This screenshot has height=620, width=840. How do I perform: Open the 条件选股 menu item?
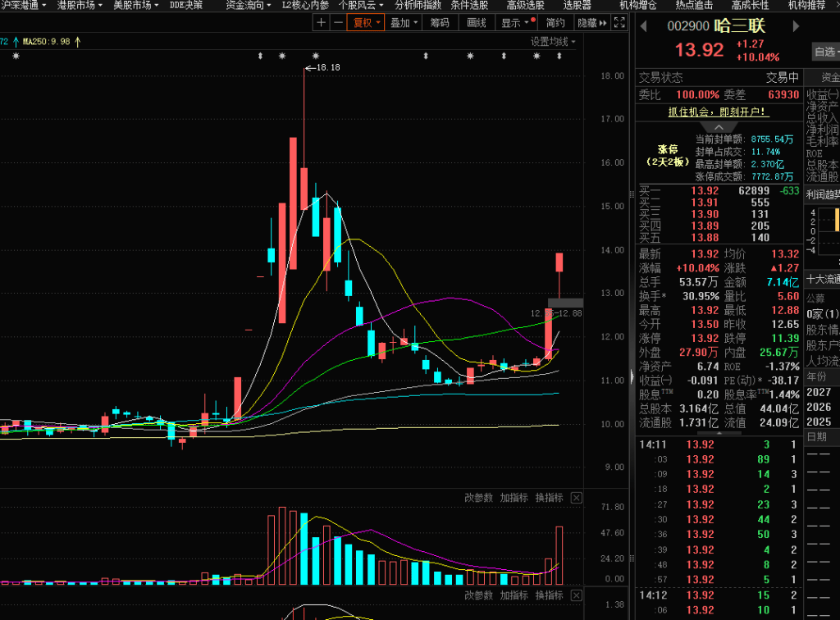pyautogui.click(x=469, y=6)
